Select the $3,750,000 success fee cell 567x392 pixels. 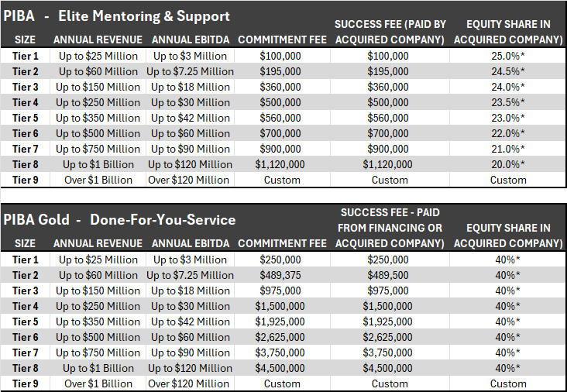point(387,352)
